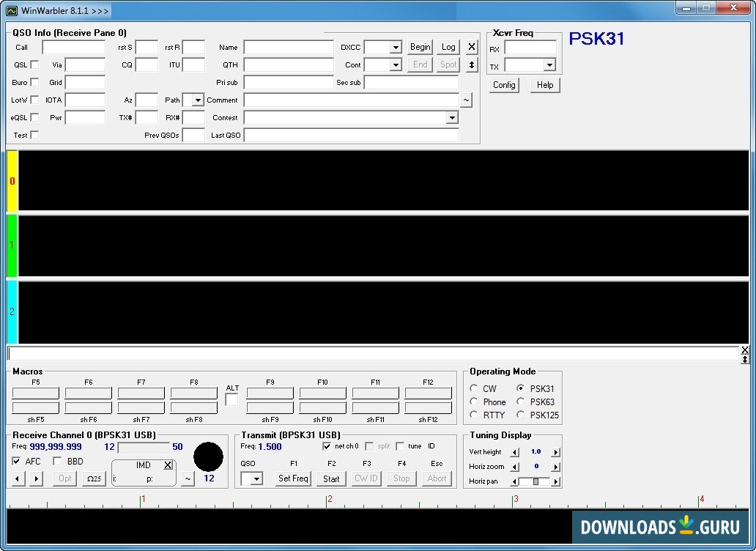Click the Horiz pan slider thumb

(x=536, y=481)
